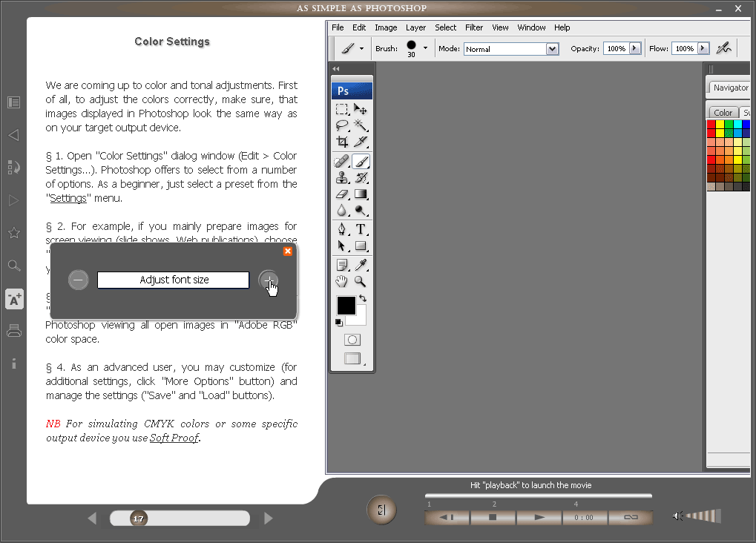Open the Layer menu
The height and width of the screenshot is (543, 756).
(415, 27)
